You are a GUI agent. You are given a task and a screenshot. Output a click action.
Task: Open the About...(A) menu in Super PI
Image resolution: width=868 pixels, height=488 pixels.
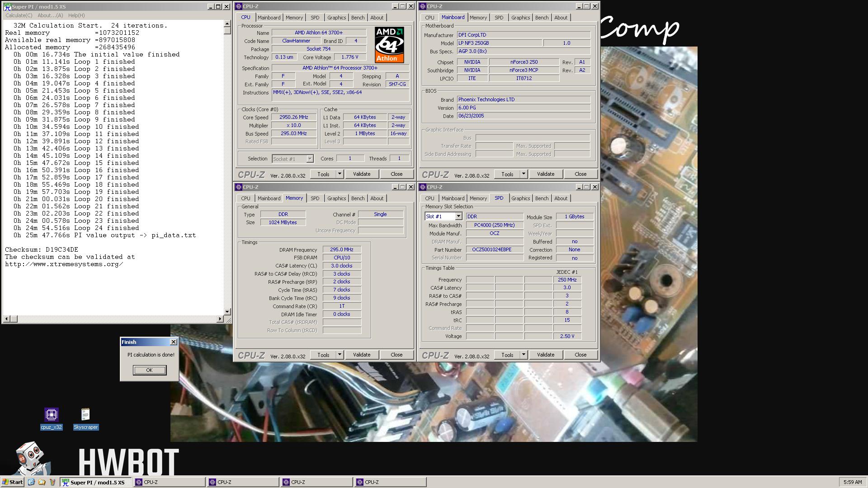coord(50,15)
